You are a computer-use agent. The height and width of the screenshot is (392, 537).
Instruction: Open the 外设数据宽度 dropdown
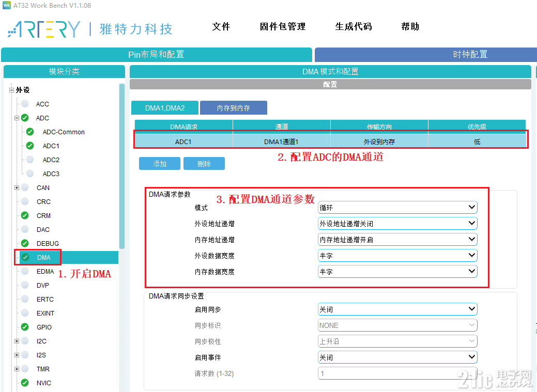pos(397,256)
